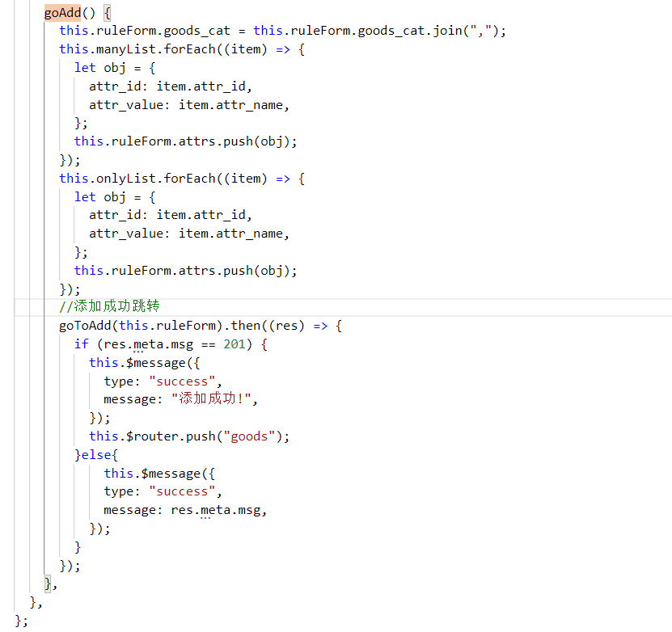
Task: Click attr_id under the onlyList loop
Action: coord(114,215)
